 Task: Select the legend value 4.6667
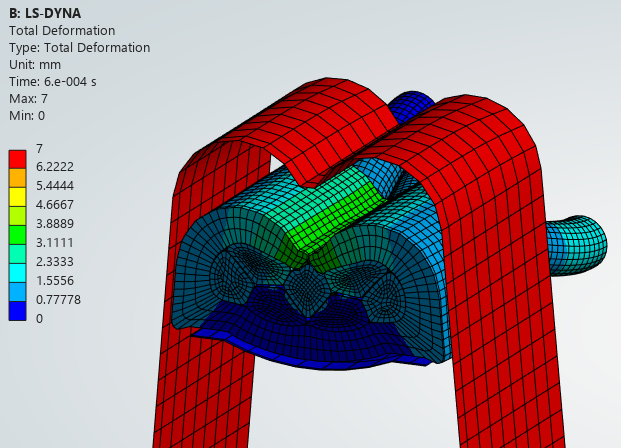point(55,205)
